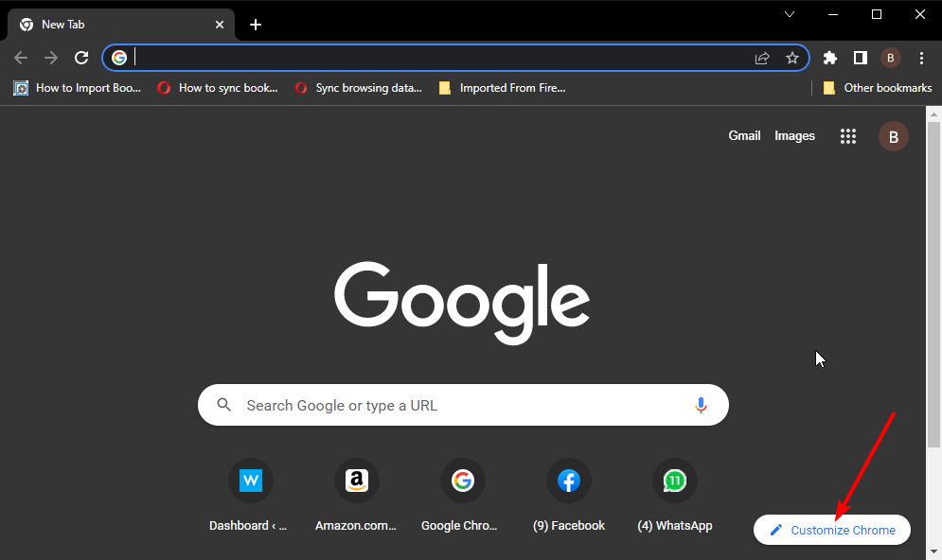942x560 pixels.
Task: Reload the current page
Action: point(81,58)
